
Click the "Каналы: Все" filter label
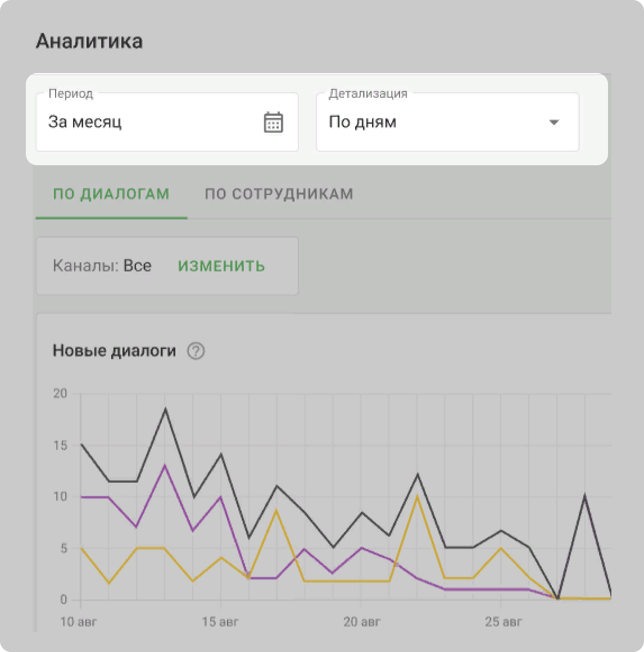102,266
